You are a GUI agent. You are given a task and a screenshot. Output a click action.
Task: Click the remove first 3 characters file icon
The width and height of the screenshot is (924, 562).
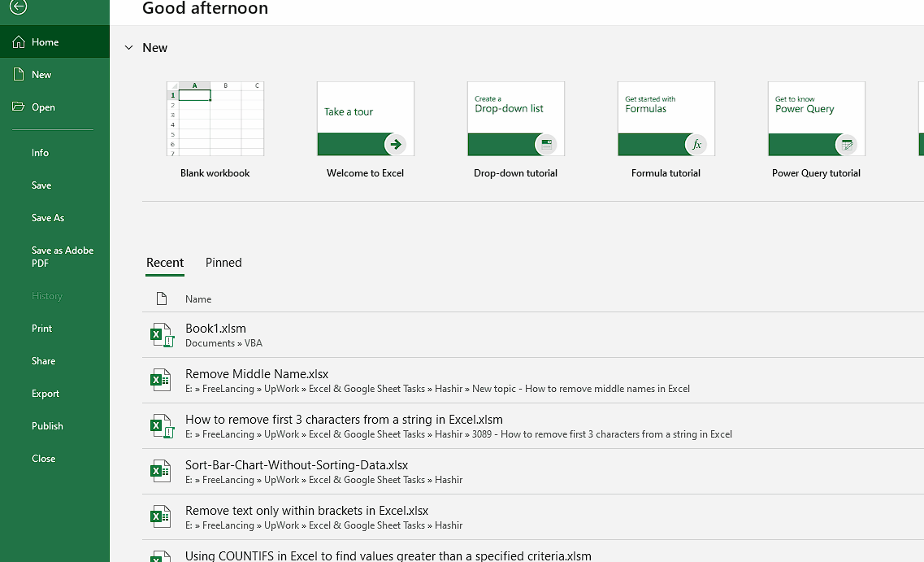(x=161, y=426)
